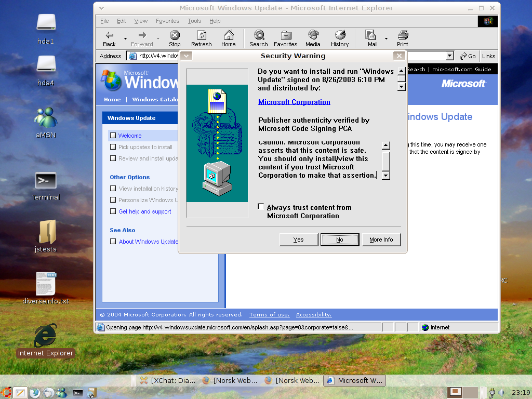Show browsing History from toolbar

click(340, 38)
